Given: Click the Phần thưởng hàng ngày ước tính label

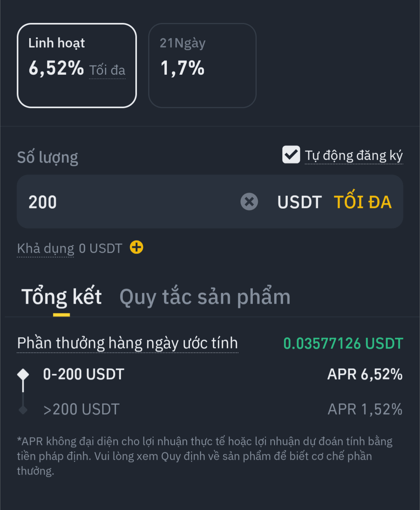Looking at the screenshot, I should 128,343.
